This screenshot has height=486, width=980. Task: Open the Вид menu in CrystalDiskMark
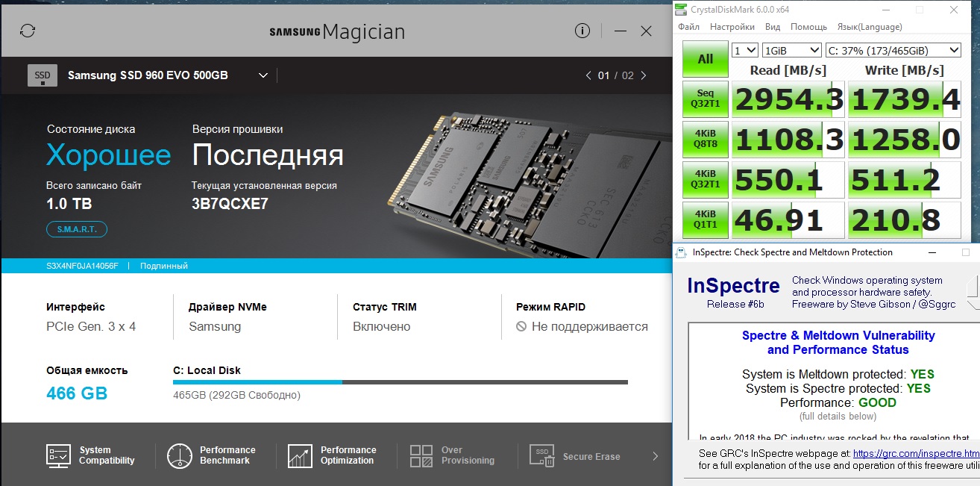click(773, 27)
